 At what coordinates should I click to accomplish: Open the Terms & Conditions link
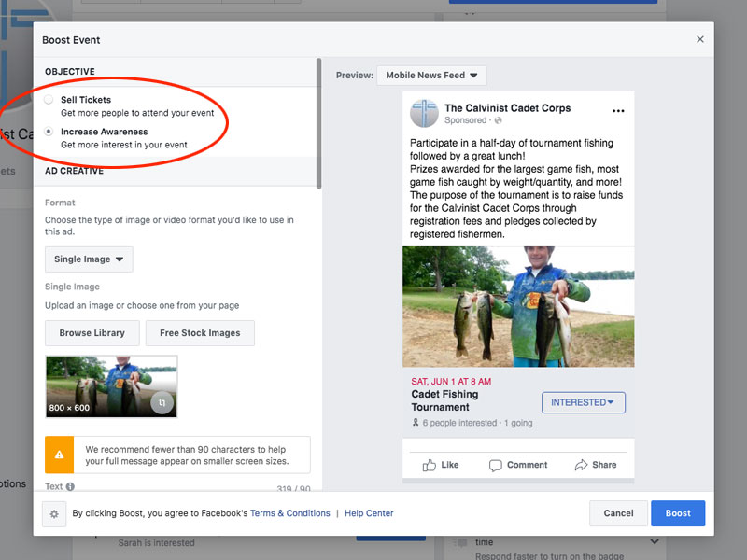pos(290,513)
